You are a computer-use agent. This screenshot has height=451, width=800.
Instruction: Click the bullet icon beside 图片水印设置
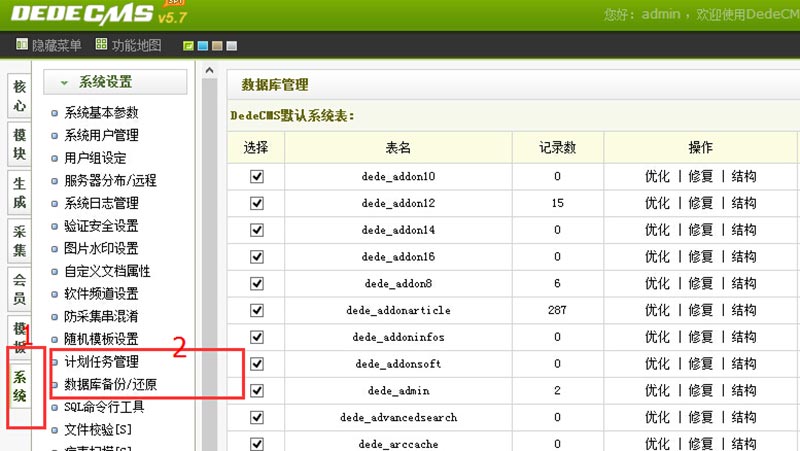point(55,249)
